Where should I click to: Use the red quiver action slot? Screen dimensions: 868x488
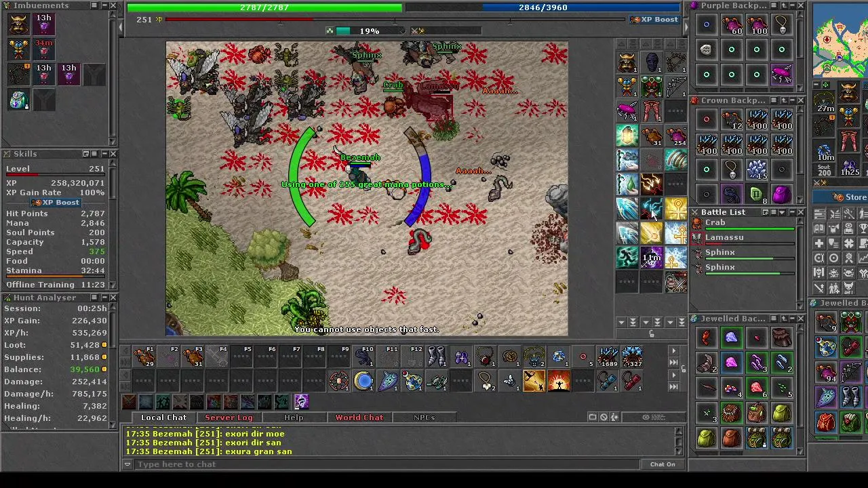pyautogui.click(x=633, y=381)
